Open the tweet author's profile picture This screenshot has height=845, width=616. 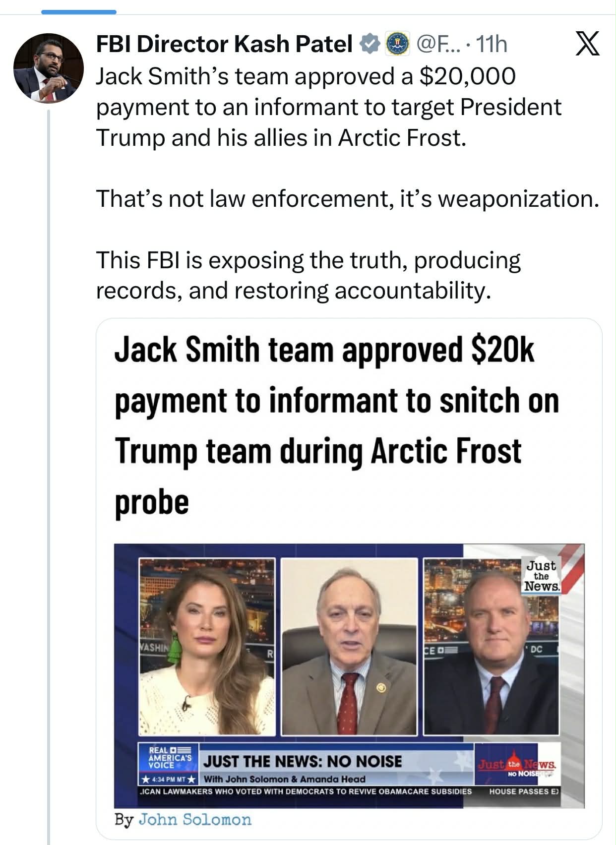click(48, 68)
